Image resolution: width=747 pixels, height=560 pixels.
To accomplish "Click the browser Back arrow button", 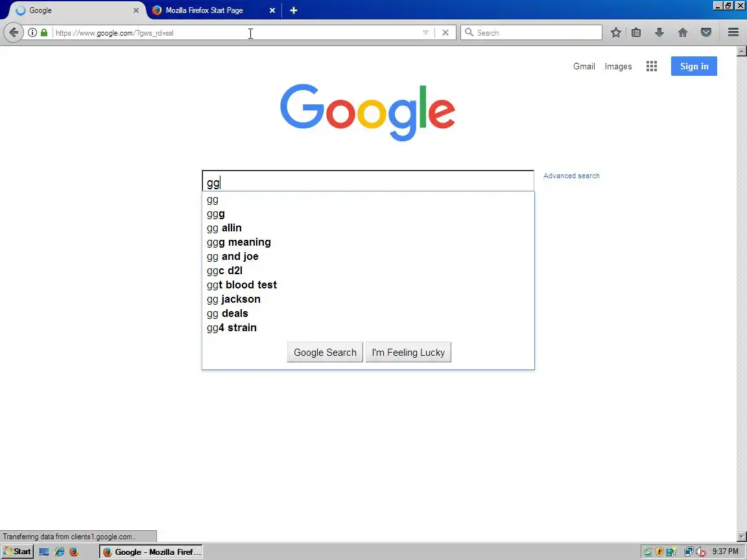I will [14, 32].
